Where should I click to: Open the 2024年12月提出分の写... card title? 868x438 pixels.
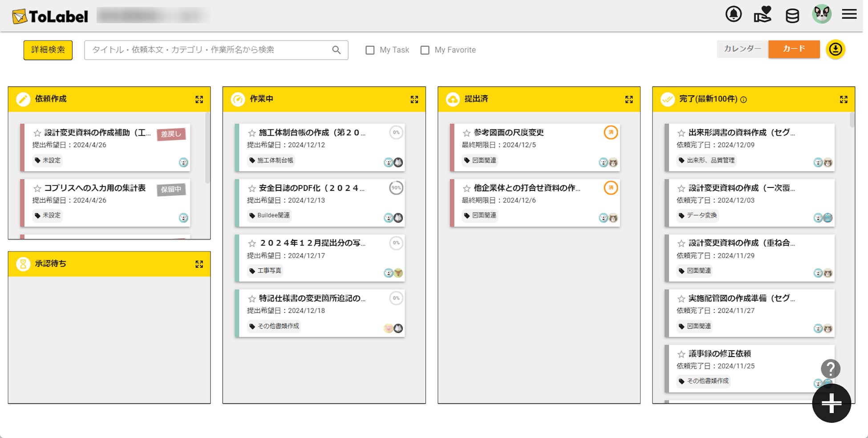coord(312,243)
